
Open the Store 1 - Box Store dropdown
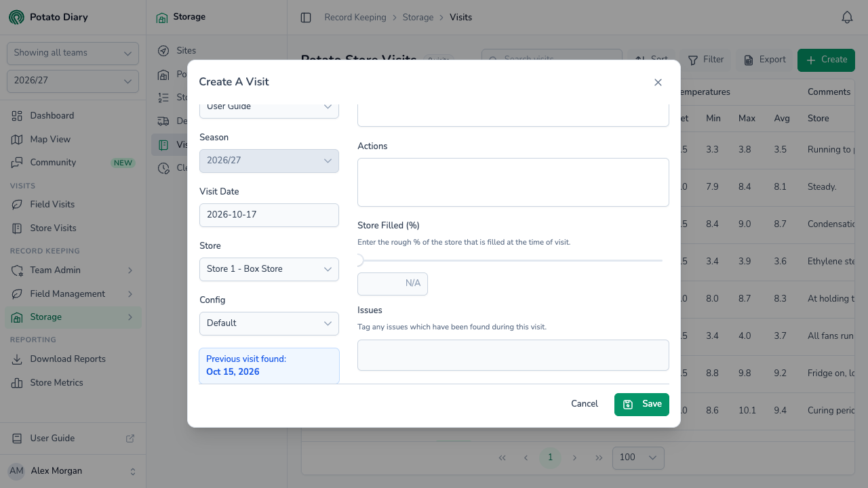pos(269,269)
